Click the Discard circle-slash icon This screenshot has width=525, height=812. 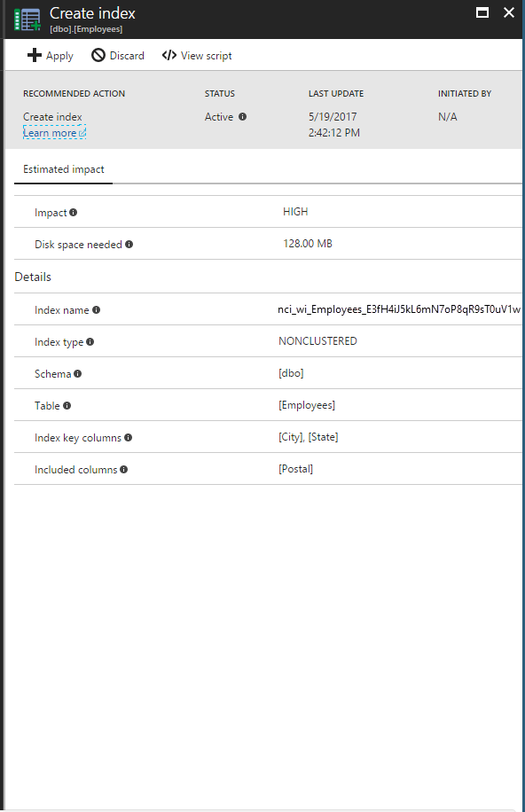98,55
